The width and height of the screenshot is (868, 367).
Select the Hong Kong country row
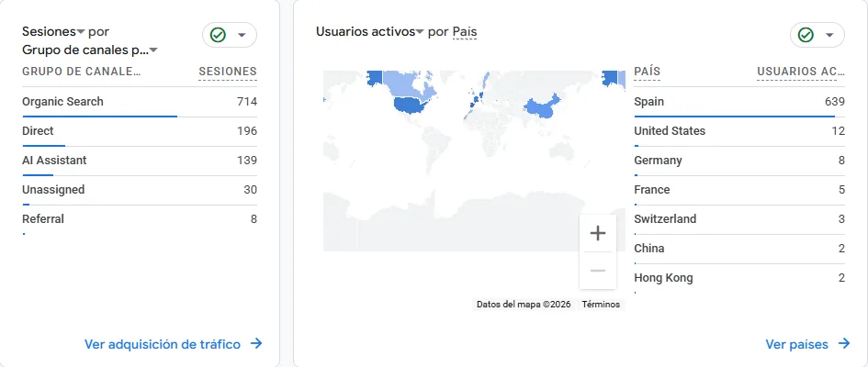739,277
